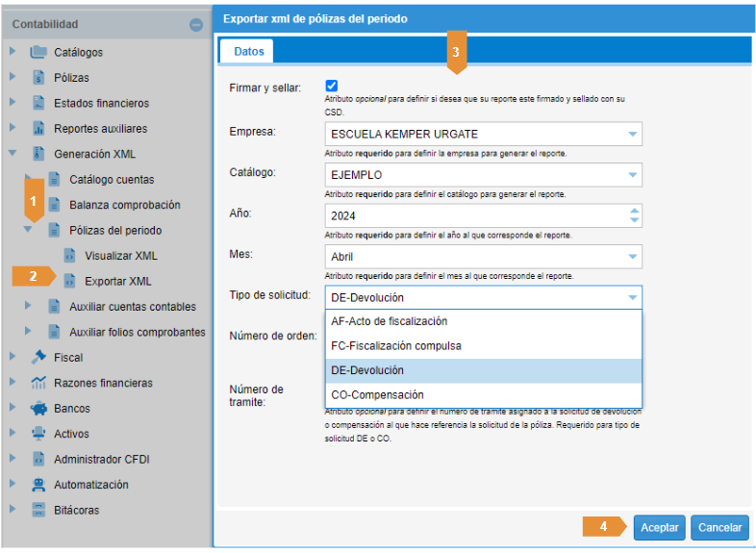Click the Administrador CFDI icon
Screen dimensions: 756x553
click(38, 460)
